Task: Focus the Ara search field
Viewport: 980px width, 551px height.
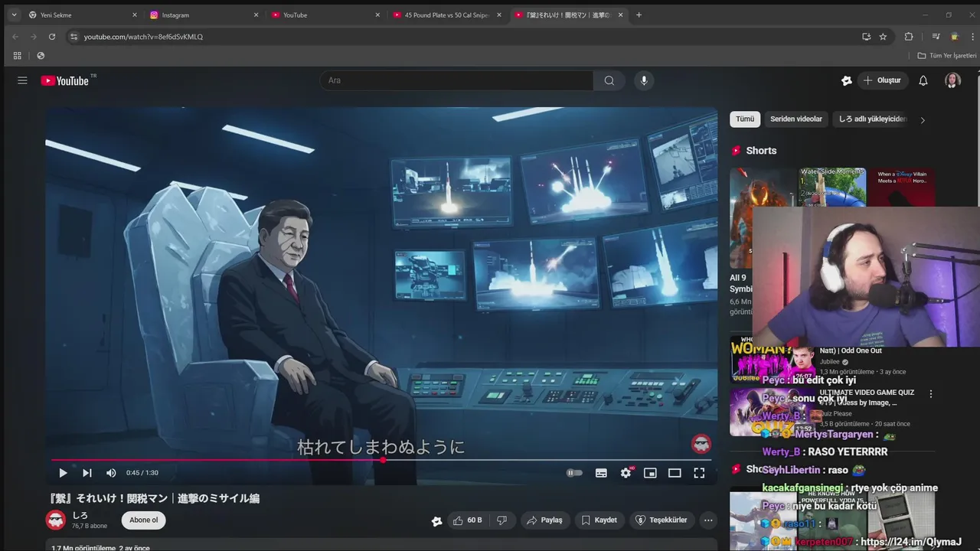Action: pyautogui.click(x=456, y=80)
